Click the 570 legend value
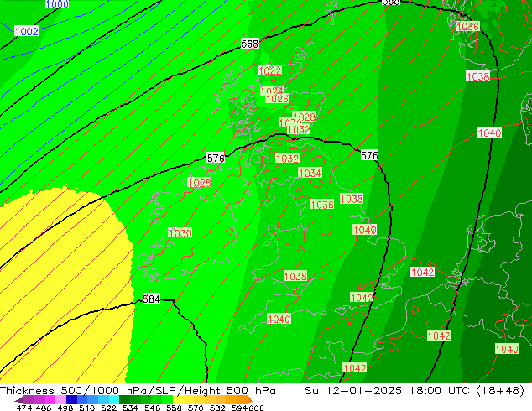 click(x=196, y=408)
